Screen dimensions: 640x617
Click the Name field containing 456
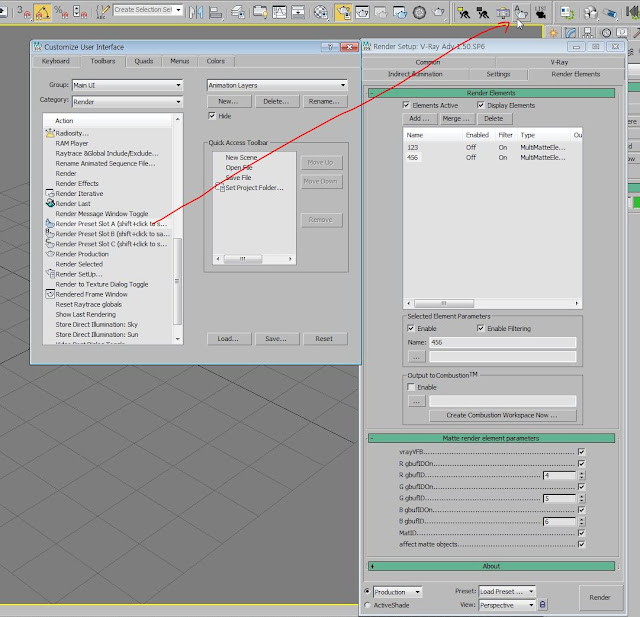point(502,342)
